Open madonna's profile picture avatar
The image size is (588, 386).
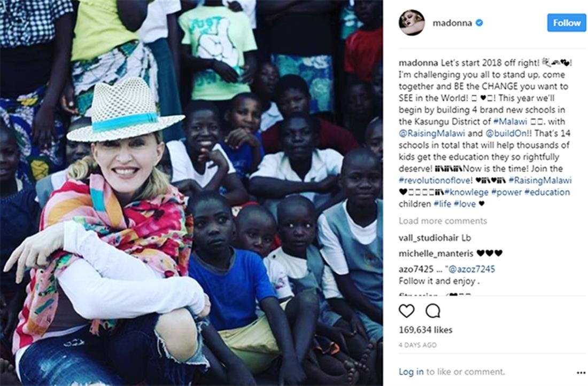point(412,23)
